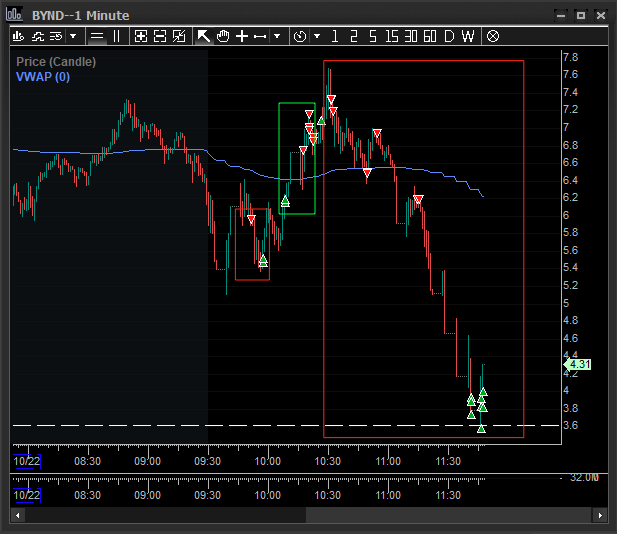Click the right scroll arrow on scrollbar
This screenshot has height=534, width=617.
[x=600, y=515]
